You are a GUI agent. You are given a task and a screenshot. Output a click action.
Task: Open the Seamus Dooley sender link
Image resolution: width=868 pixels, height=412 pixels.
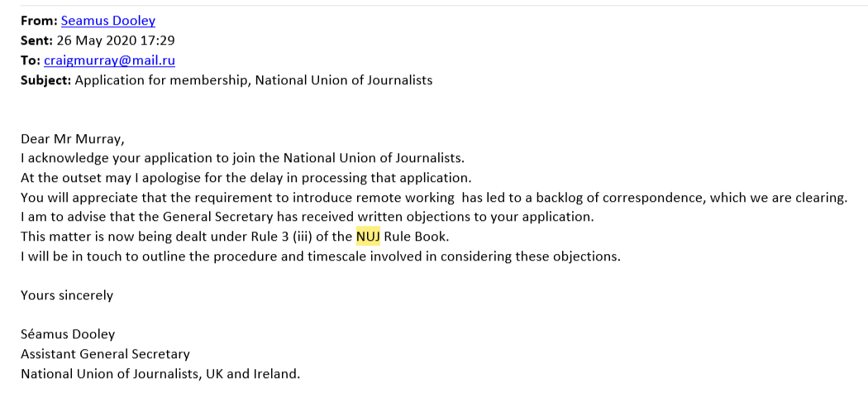pyautogui.click(x=108, y=21)
